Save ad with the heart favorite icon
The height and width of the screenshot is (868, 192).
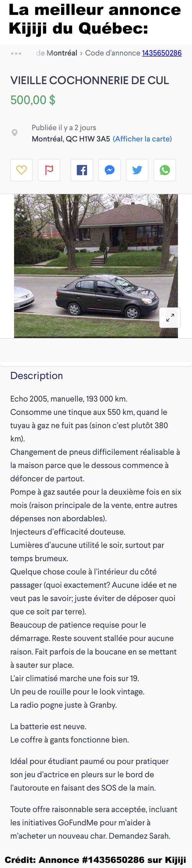(x=21, y=170)
